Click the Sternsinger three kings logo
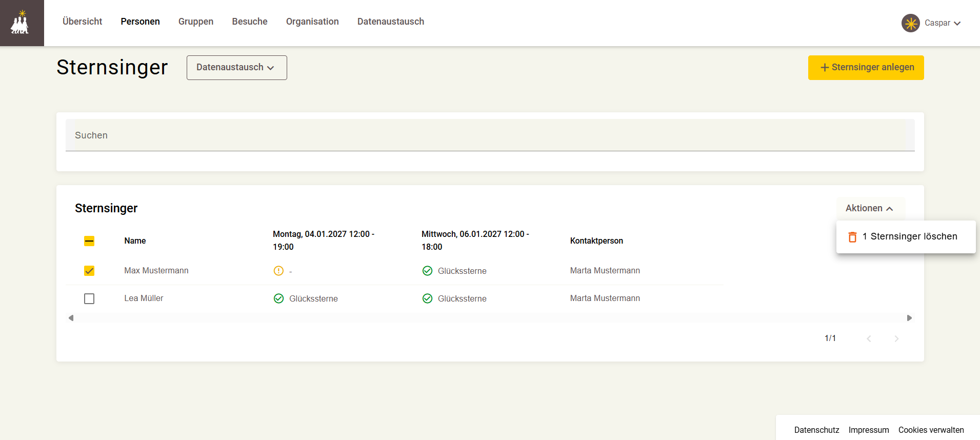Viewport: 980px width, 440px height. click(20, 23)
